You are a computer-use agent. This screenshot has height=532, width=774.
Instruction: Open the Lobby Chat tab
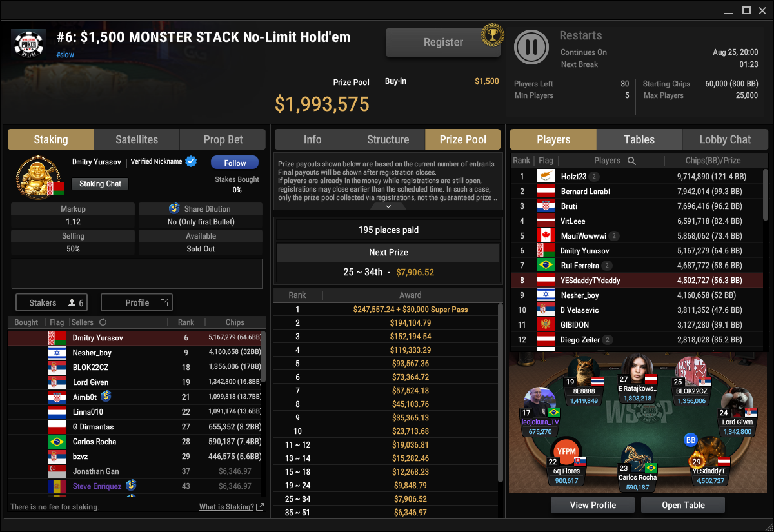point(725,139)
